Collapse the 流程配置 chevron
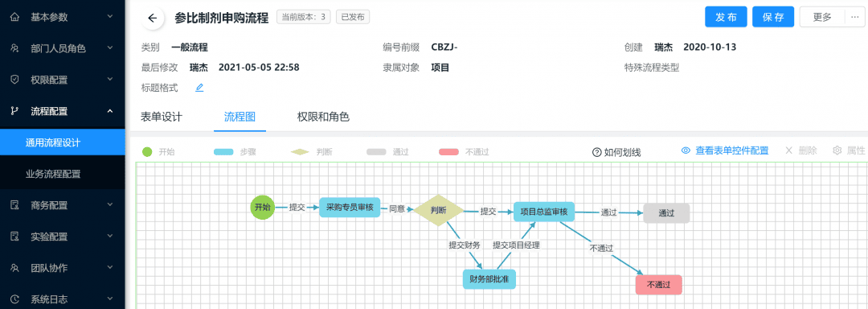The image size is (868, 309). pyautogui.click(x=110, y=111)
